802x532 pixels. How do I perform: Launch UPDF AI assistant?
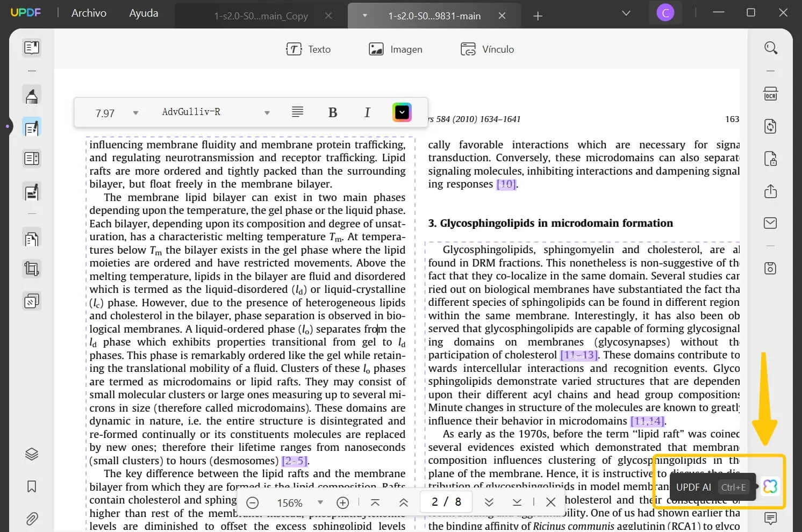770,486
